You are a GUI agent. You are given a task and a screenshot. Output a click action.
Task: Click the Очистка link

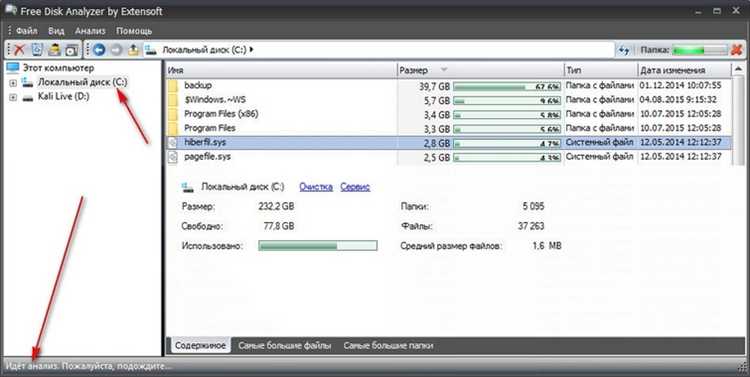[x=316, y=187]
